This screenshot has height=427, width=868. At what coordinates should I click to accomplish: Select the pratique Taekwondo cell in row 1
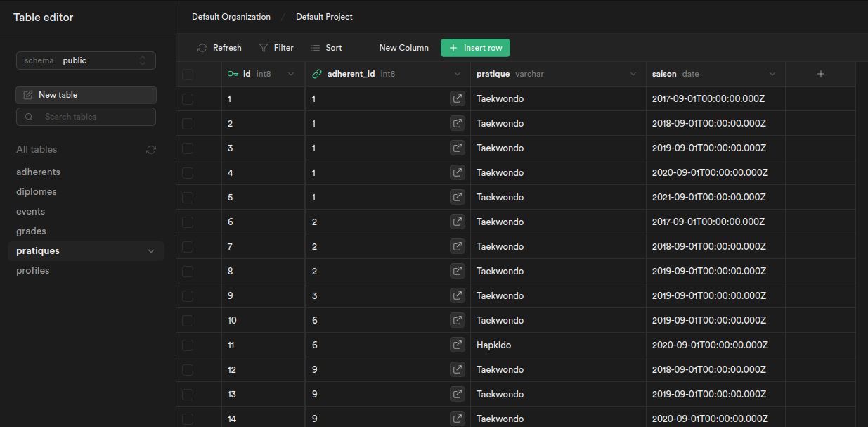tap(558, 99)
